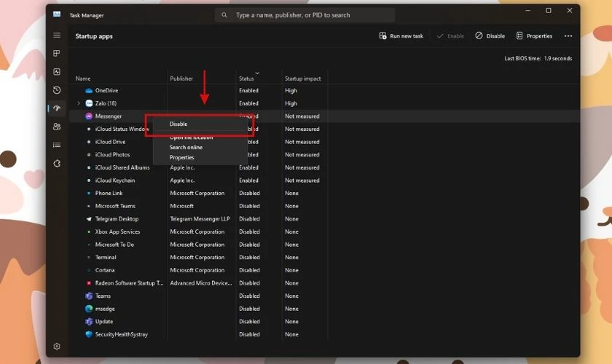Select the iCloud Shared Albums row
This screenshot has width=612, height=364.
tap(324, 167)
